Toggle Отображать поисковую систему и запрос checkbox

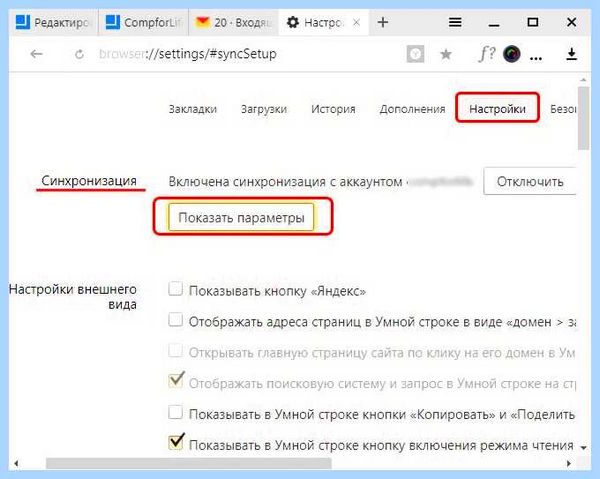[x=176, y=380]
